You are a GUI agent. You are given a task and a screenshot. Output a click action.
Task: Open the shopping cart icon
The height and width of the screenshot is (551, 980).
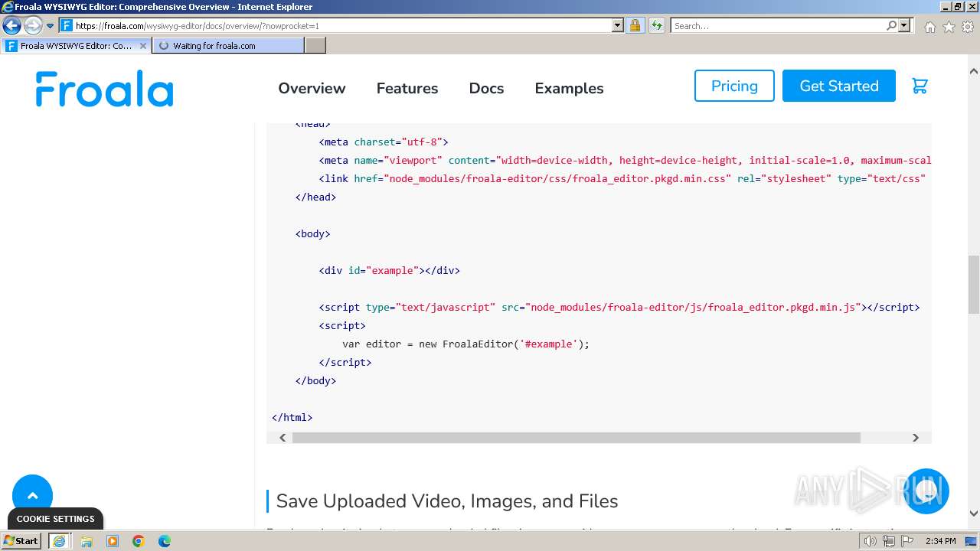point(920,86)
